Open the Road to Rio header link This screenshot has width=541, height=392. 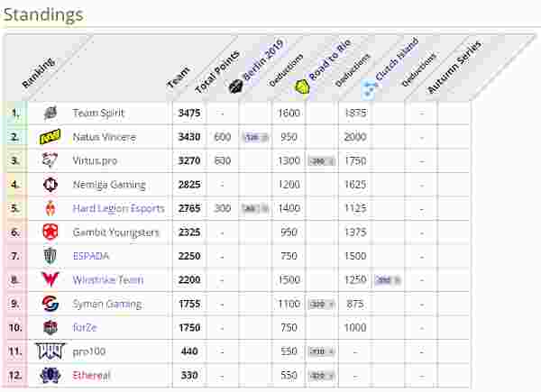click(330, 59)
